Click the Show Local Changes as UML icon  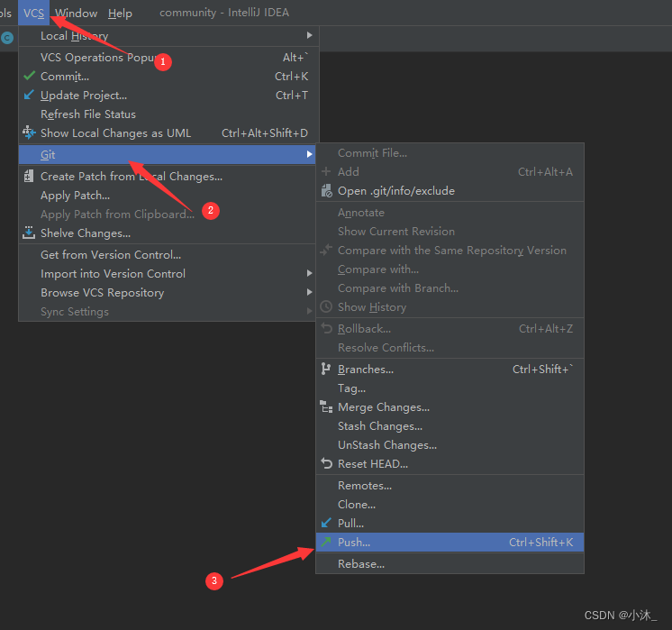click(29, 132)
